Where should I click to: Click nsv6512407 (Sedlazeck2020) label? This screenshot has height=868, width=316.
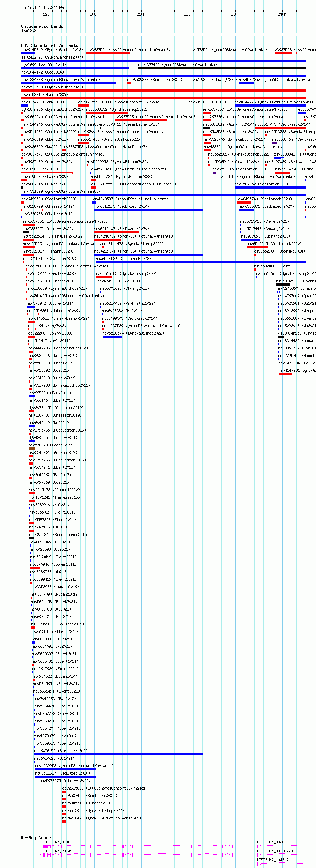122,229
